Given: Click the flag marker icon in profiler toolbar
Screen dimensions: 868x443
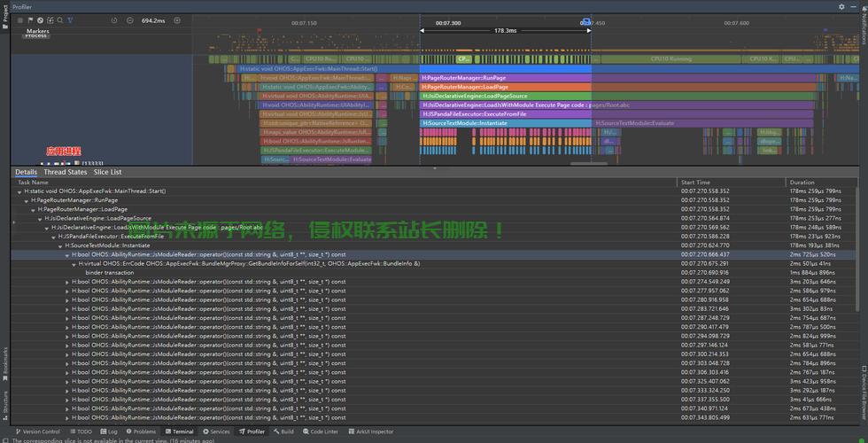Looking at the screenshot, I should click(x=30, y=20).
